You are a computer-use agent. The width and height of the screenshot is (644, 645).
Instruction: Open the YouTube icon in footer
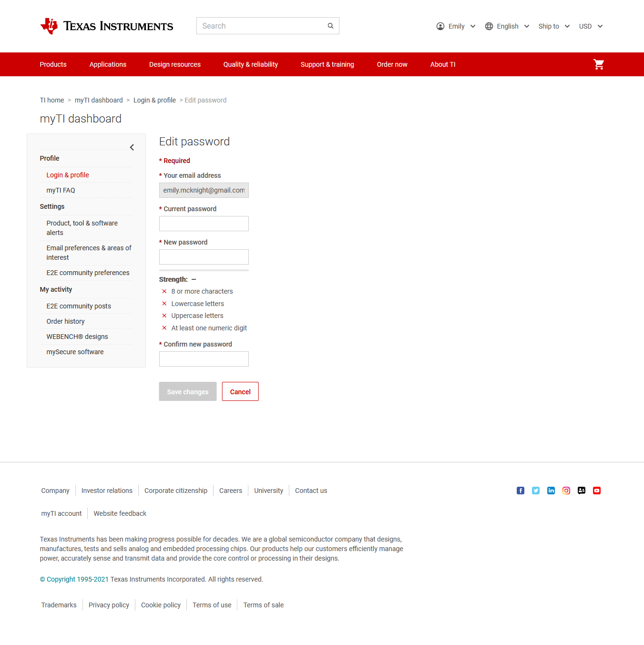click(597, 491)
